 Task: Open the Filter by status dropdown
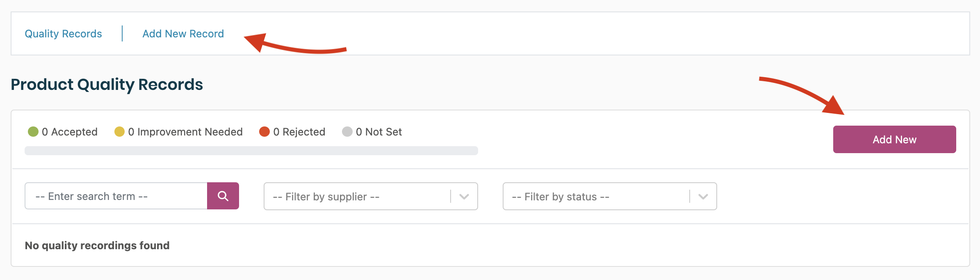click(x=596, y=197)
